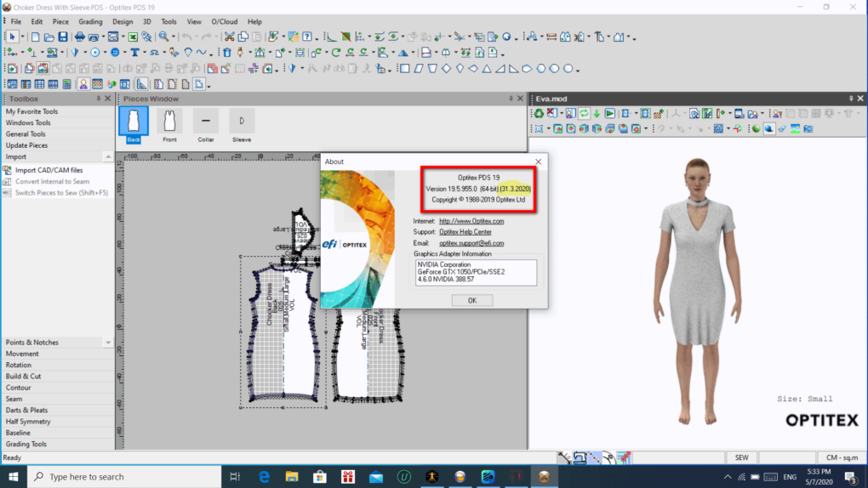The height and width of the screenshot is (488, 868).
Task: Copy selection with copy icon
Action: point(243,37)
